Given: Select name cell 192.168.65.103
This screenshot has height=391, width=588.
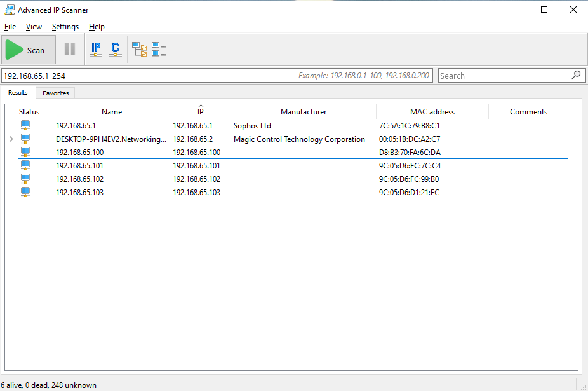Looking at the screenshot, I should coord(79,192).
